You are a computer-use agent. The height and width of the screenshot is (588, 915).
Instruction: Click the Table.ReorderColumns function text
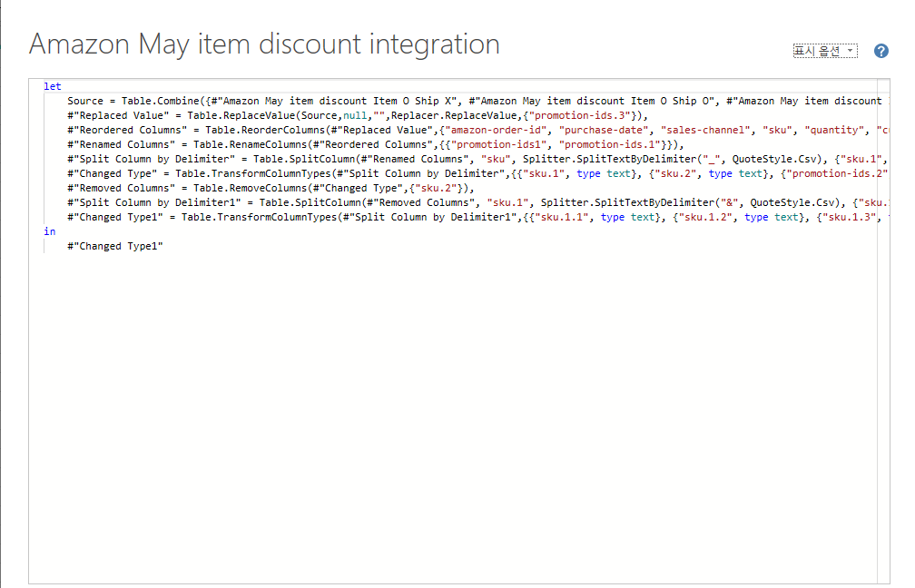265,130
